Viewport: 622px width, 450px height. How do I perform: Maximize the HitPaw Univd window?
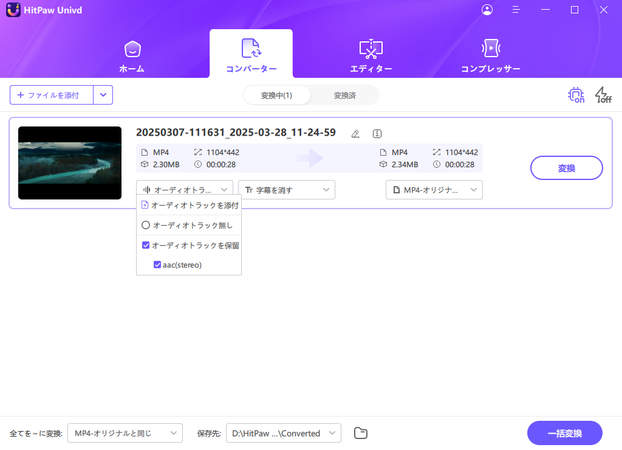click(x=574, y=10)
